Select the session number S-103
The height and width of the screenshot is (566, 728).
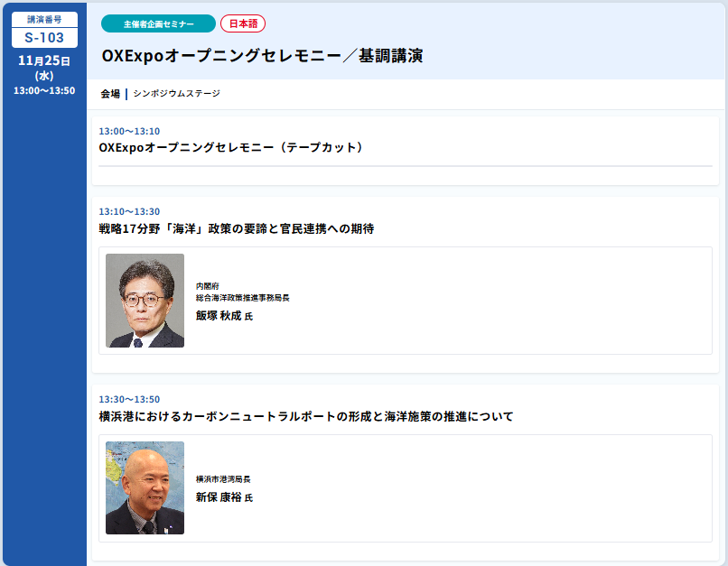pyautogui.click(x=44, y=38)
